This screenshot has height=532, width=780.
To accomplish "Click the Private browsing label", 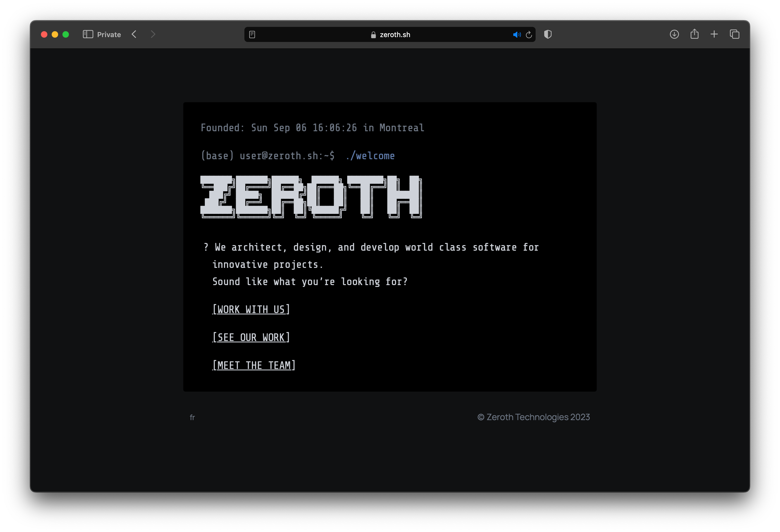I will tap(109, 34).
